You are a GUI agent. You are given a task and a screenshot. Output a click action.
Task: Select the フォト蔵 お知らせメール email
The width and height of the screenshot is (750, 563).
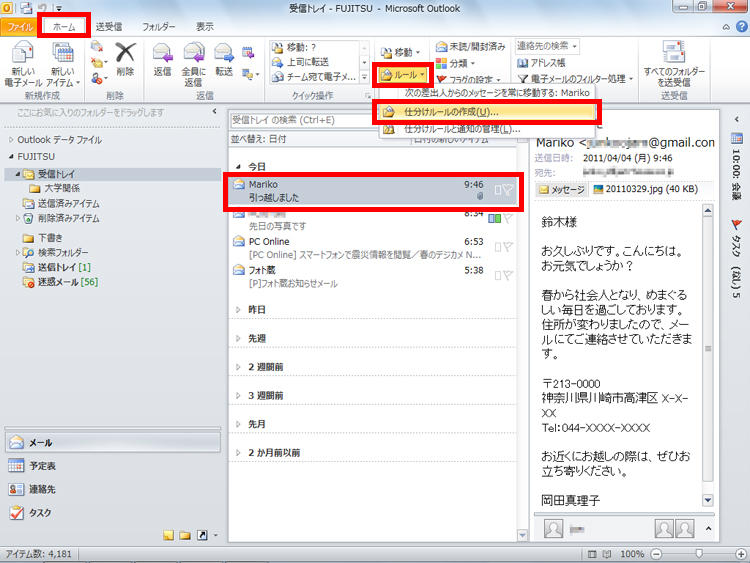[373, 277]
